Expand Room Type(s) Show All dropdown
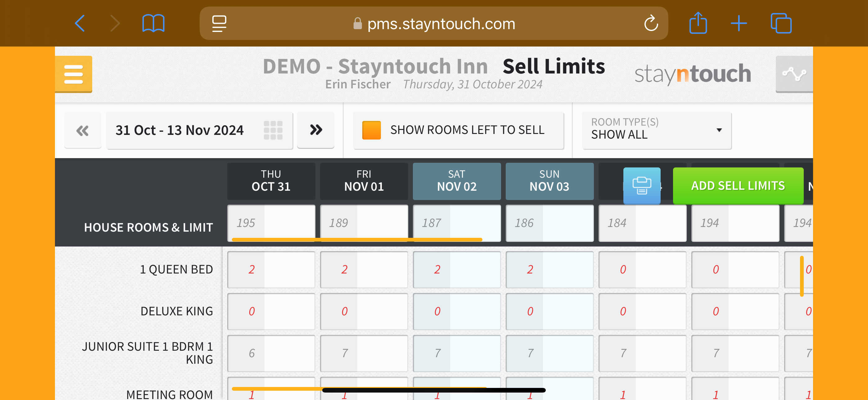This screenshot has height=400, width=868. pos(656,130)
